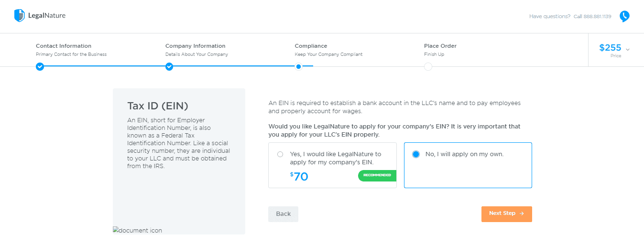Expand the $255 price breakdown chevron
The width and height of the screenshot is (644, 245).
[628, 50]
